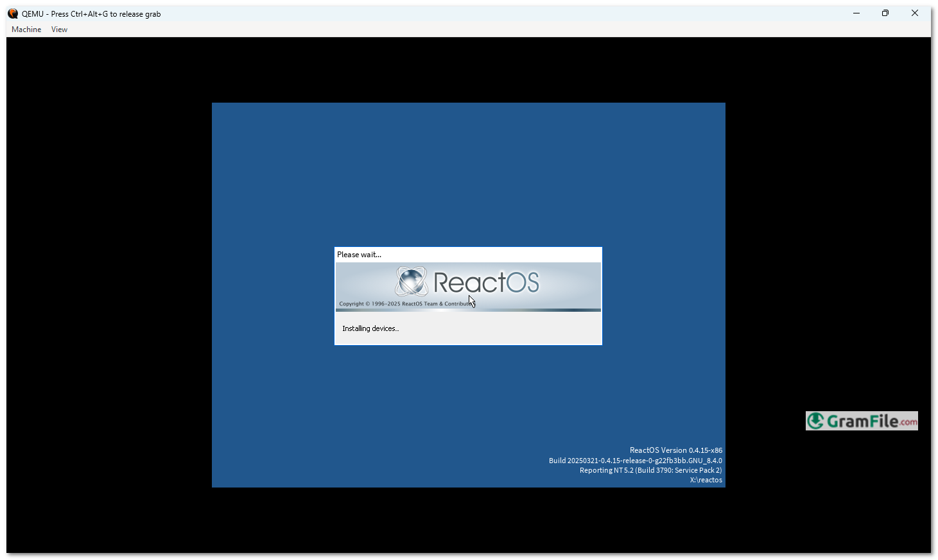
Task: Click the QEMU window title text
Action: click(x=91, y=14)
